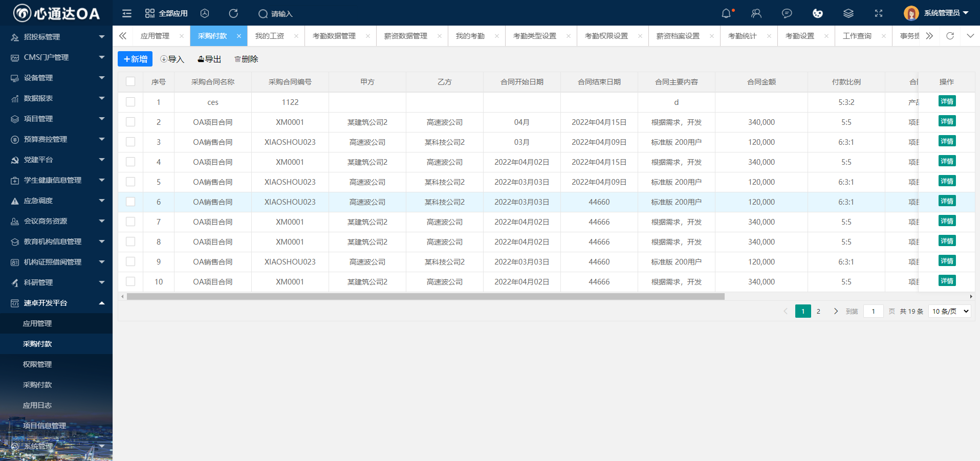Open the 10 条/页 page size dropdown
The height and width of the screenshot is (461, 980).
(950, 311)
